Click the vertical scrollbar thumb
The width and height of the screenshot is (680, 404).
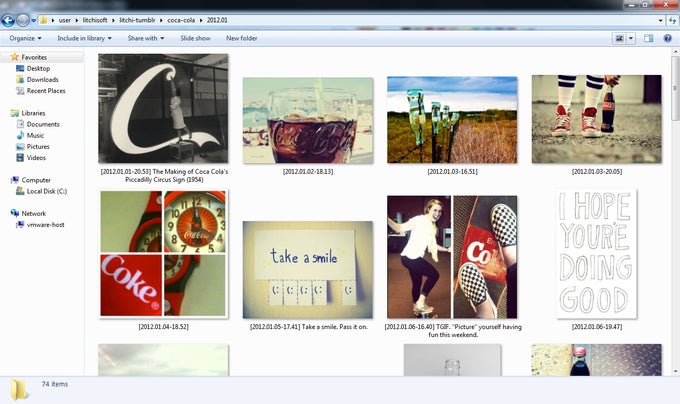pyautogui.click(x=675, y=88)
